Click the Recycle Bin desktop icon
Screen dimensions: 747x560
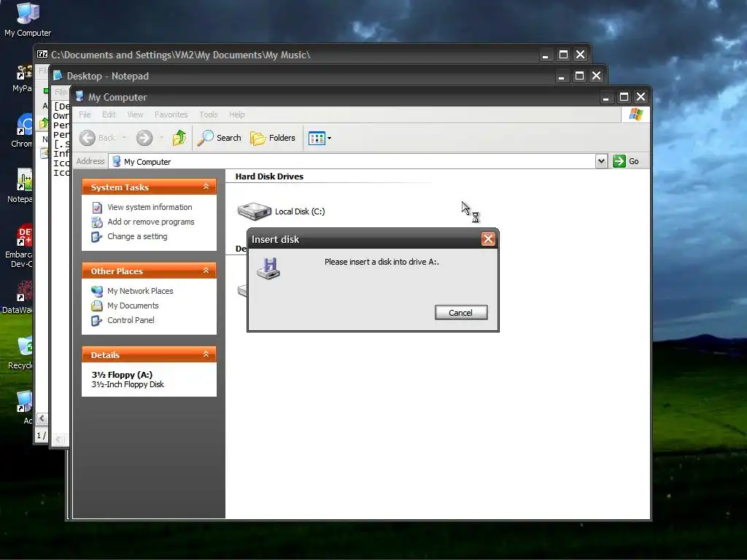(21, 353)
